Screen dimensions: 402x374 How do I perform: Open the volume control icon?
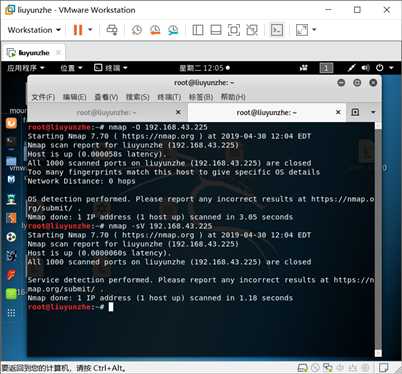[365, 68]
